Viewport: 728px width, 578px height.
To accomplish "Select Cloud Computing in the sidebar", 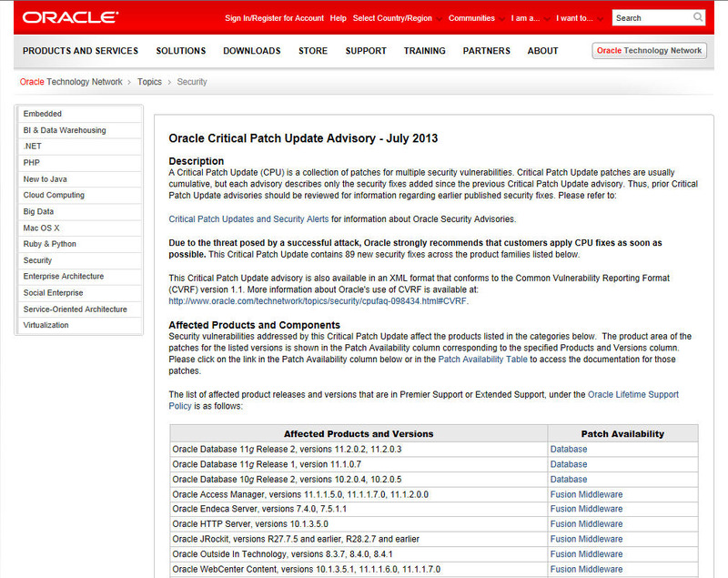I will click(x=54, y=195).
